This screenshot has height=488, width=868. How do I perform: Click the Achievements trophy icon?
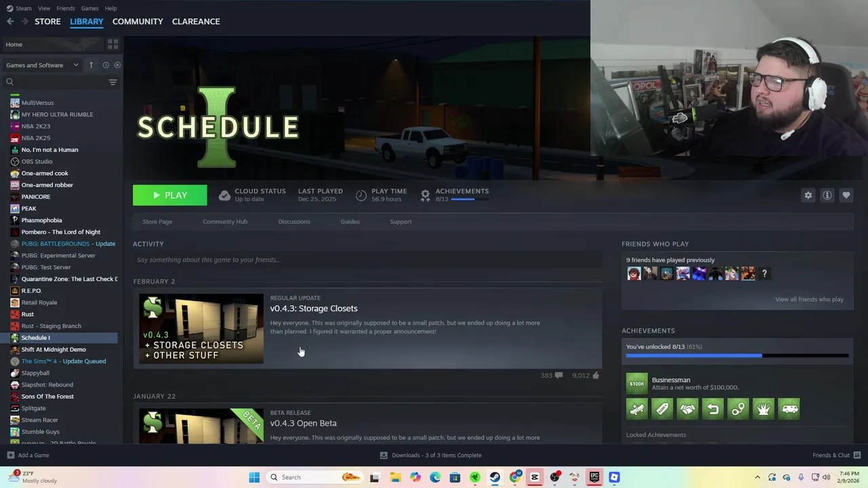coord(425,195)
